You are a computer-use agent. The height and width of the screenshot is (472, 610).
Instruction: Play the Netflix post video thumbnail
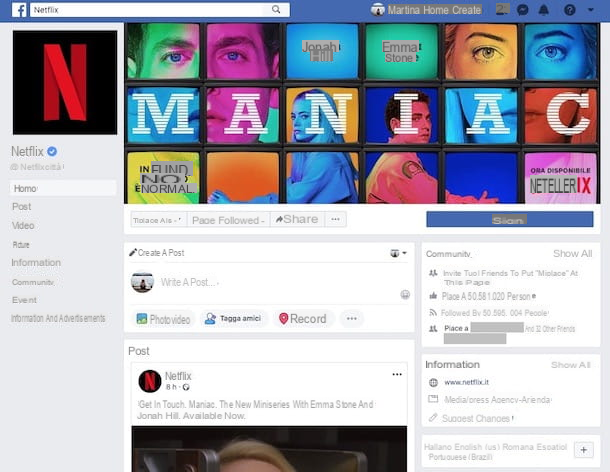pos(269,449)
